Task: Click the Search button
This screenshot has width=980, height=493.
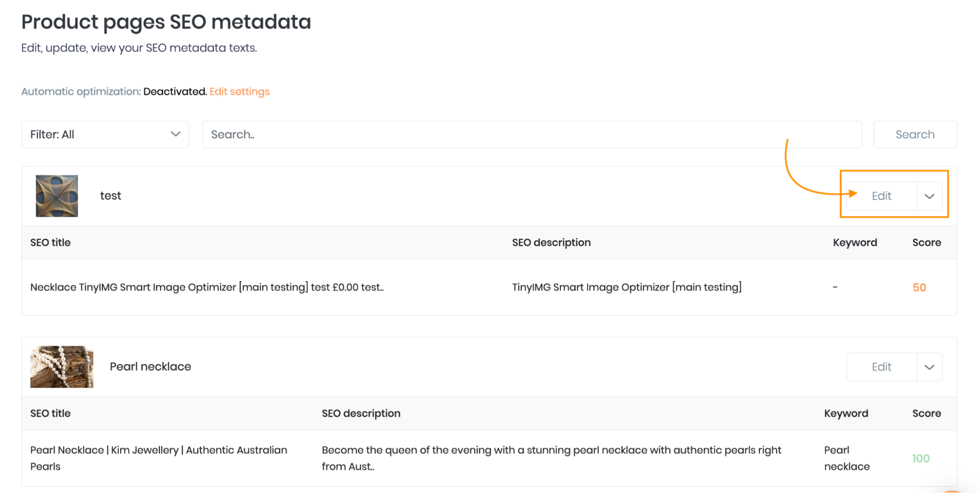Action: click(x=915, y=134)
